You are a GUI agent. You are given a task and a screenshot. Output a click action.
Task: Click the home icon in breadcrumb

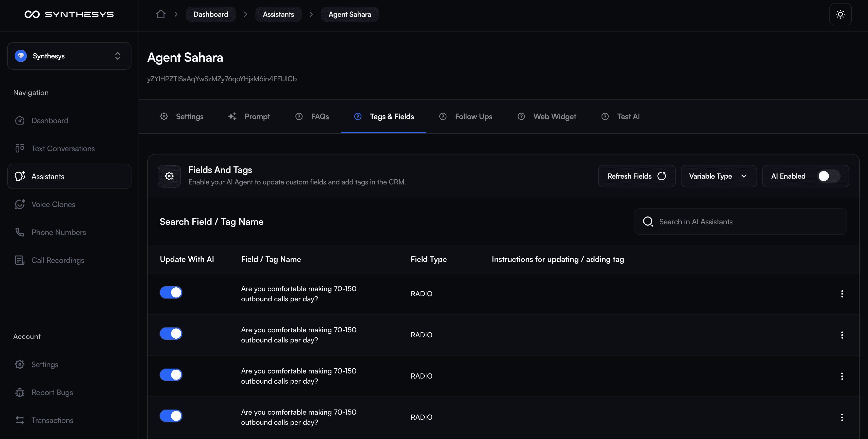pos(161,14)
